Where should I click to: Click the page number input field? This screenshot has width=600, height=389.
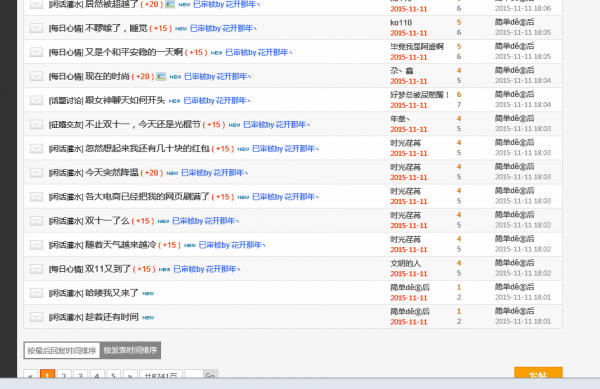(x=194, y=376)
